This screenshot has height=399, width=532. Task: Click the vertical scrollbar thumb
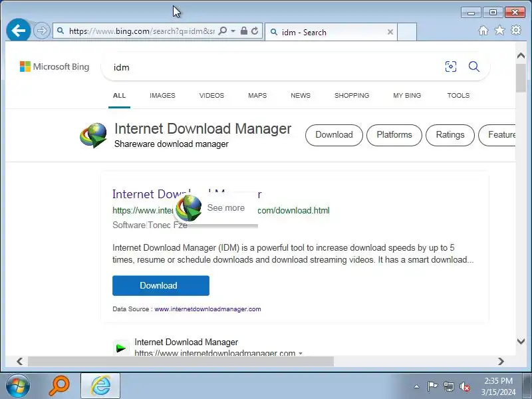pos(521,78)
